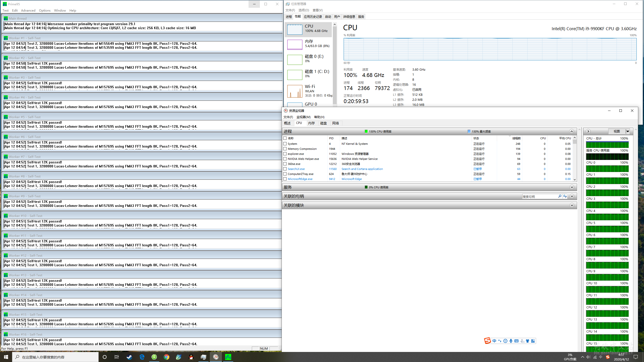
Task: Tick NVIDIA Web Helper.exe checkbox
Action: 285,159
